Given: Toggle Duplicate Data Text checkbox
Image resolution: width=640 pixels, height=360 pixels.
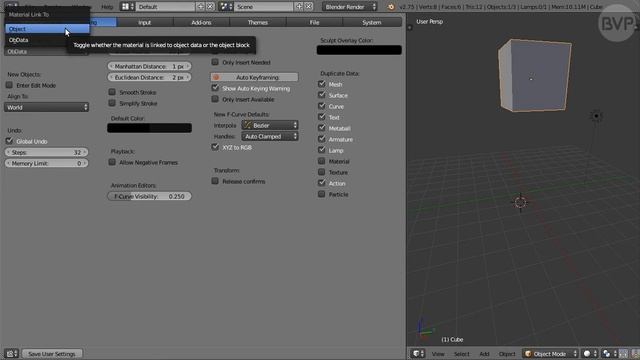Looking at the screenshot, I should 322,117.
